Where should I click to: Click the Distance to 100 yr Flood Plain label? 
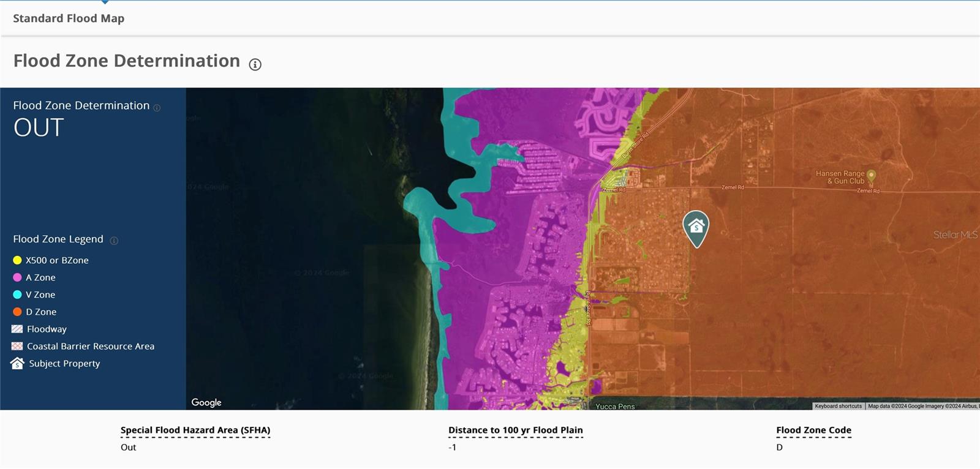pyautogui.click(x=516, y=430)
